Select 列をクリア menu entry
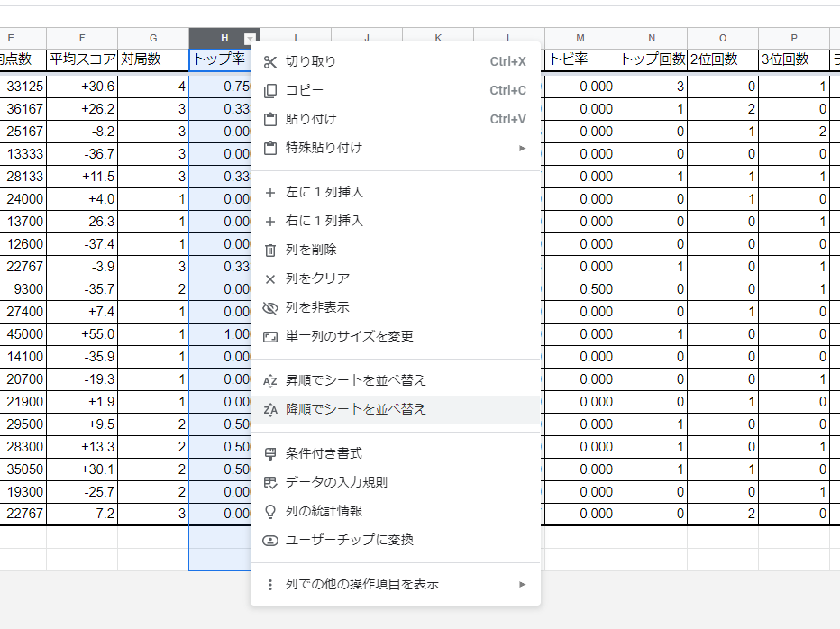Image resolution: width=840 pixels, height=629 pixels. (396, 278)
